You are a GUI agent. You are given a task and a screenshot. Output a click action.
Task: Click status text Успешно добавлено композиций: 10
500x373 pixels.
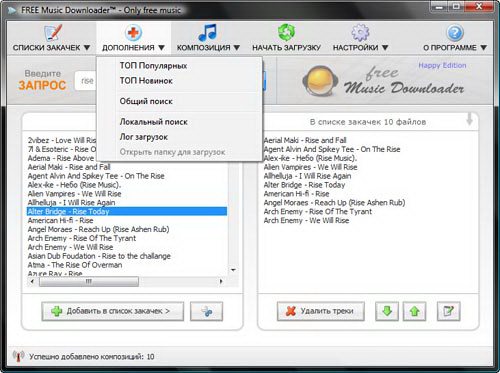point(91,357)
